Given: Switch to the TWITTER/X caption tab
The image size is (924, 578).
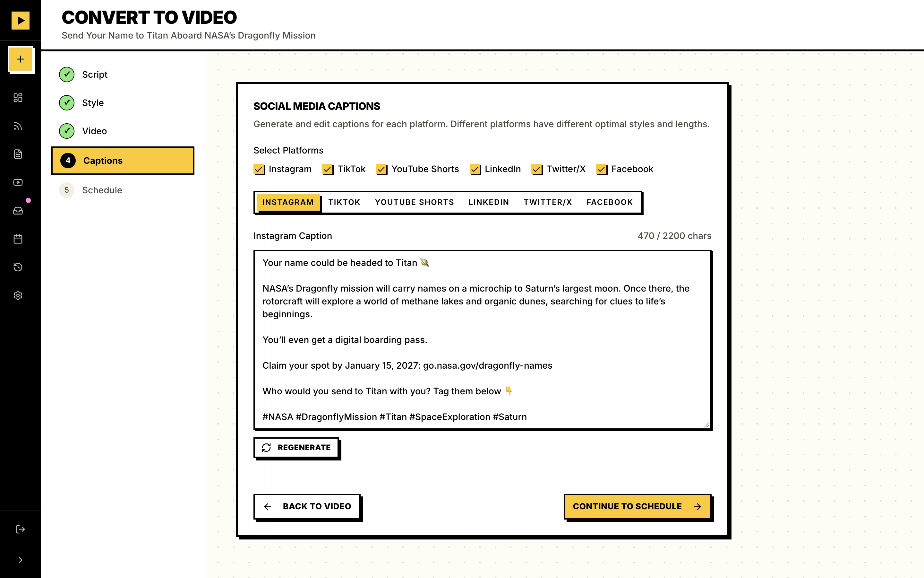Looking at the screenshot, I should 548,202.
